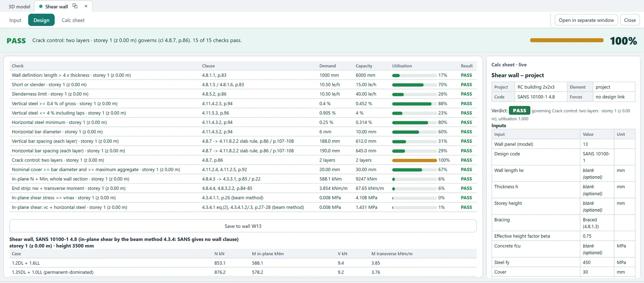The height and width of the screenshot is (283, 644).
Task: Click the 9247 kNm capacity value
Action: click(x=366, y=179)
